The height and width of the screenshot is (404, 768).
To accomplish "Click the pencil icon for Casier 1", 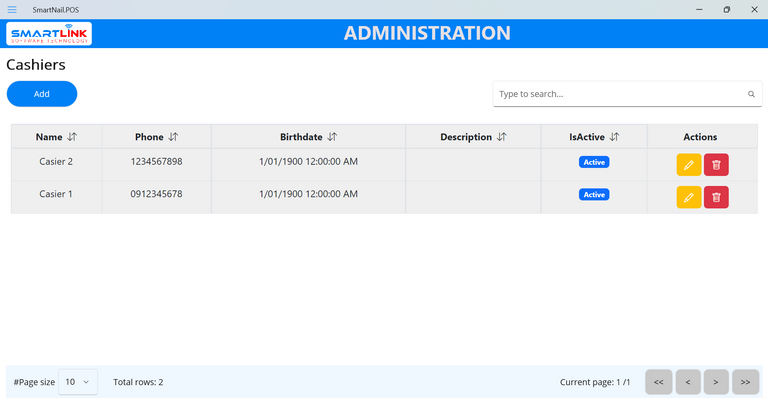I will click(688, 197).
